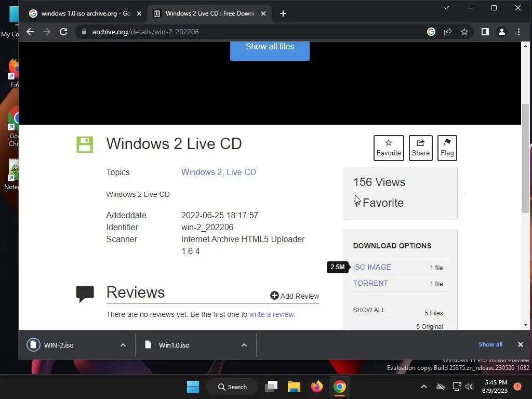Click the 156 Views text
Screen dimensions: 532x399
[379, 182]
